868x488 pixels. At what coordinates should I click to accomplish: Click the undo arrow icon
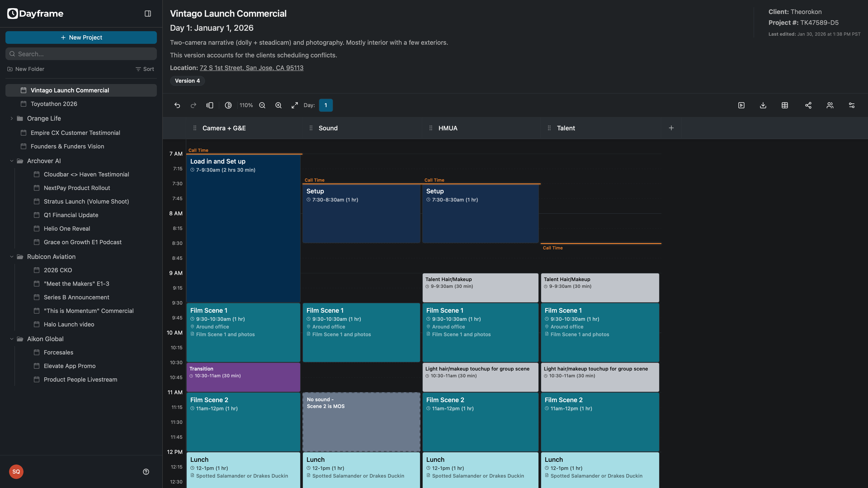click(x=177, y=106)
